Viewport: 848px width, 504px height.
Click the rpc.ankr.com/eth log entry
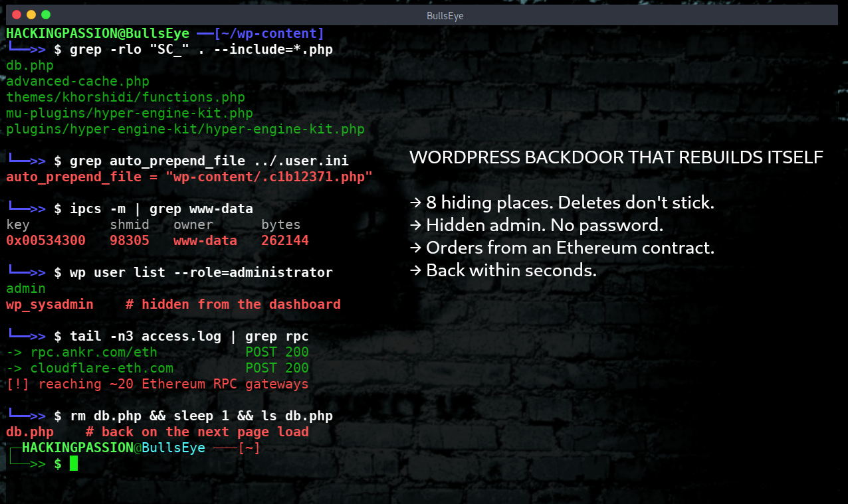pyautogui.click(x=82, y=352)
